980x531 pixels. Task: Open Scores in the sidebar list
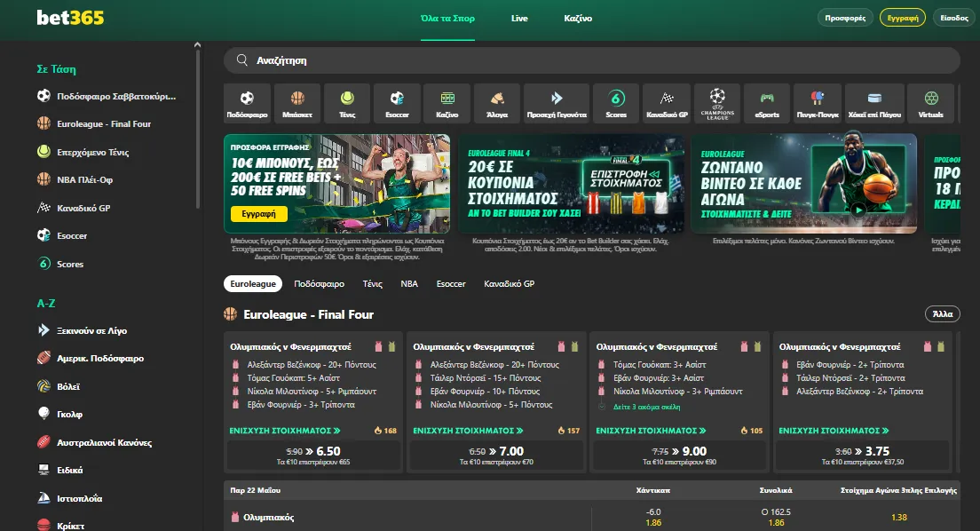click(60, 264)
